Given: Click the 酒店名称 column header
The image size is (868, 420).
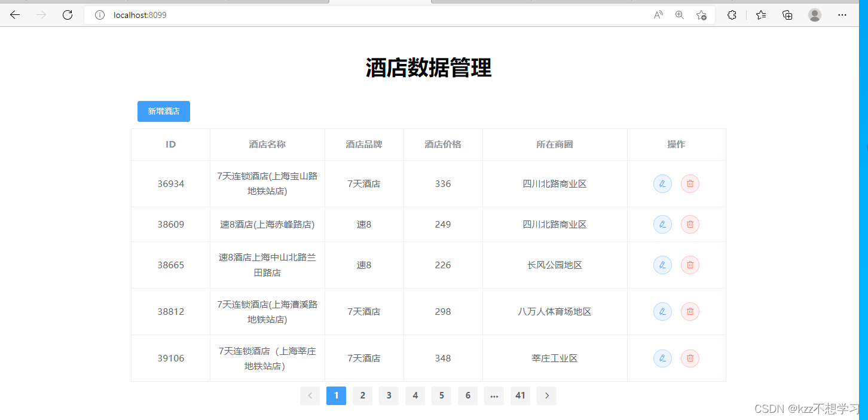Looking at the screenshot, I should pyautogui.click(x=267, y=145).
